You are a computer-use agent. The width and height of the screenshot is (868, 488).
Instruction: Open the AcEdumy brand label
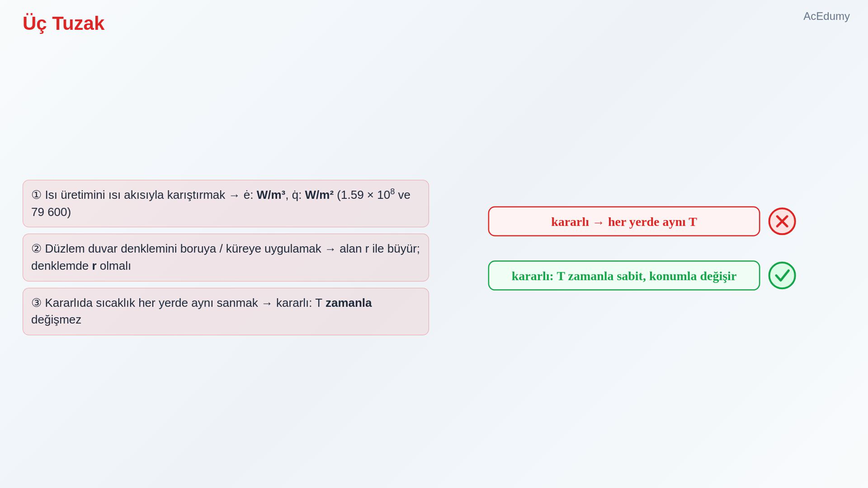coord(826,16)
